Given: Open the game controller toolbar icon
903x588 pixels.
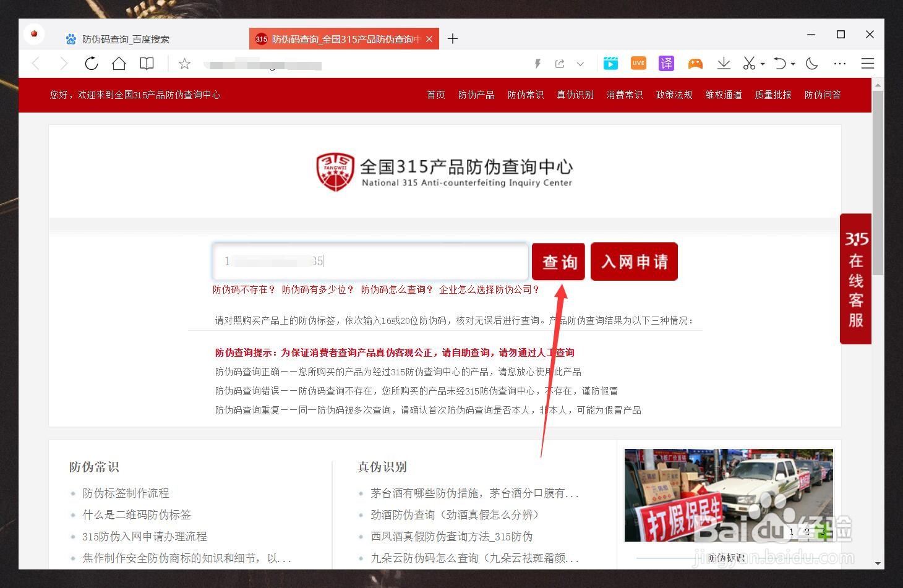Looking at the screenshot, I should pyautogui.click(x=695, y=63).
